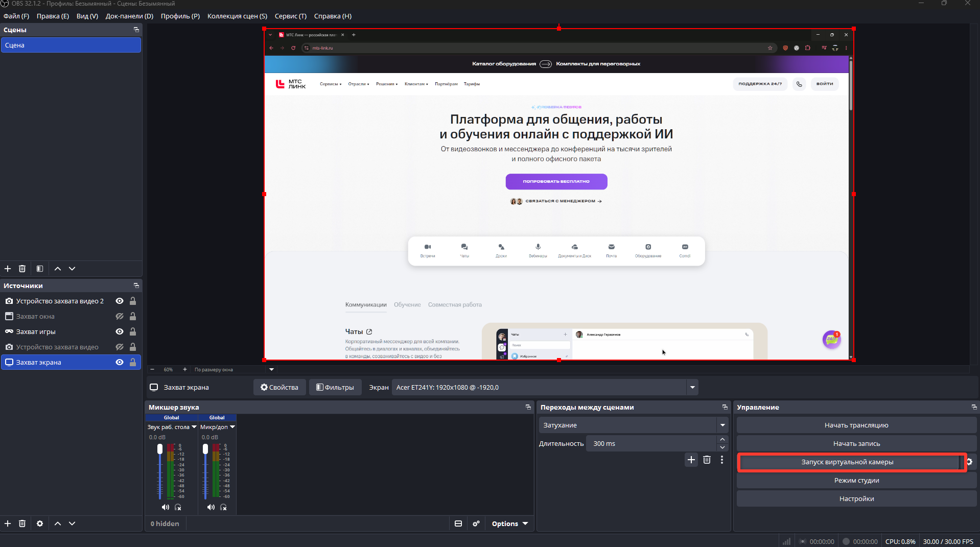The image size is (980, 547).
Task: Add a transition with plus button
Action: click(691, 460)
